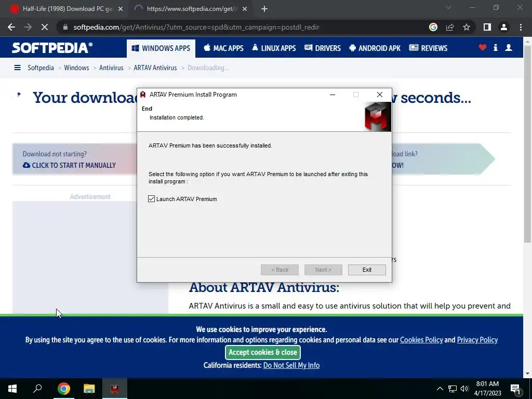Open the Google icon in the address bar
Screen dimensions: 532x399
pos(433,27)
